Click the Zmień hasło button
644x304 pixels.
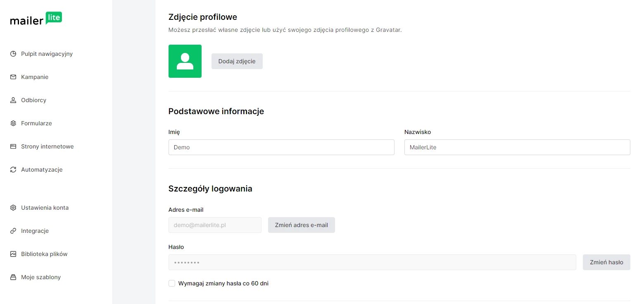click(606, 262)
